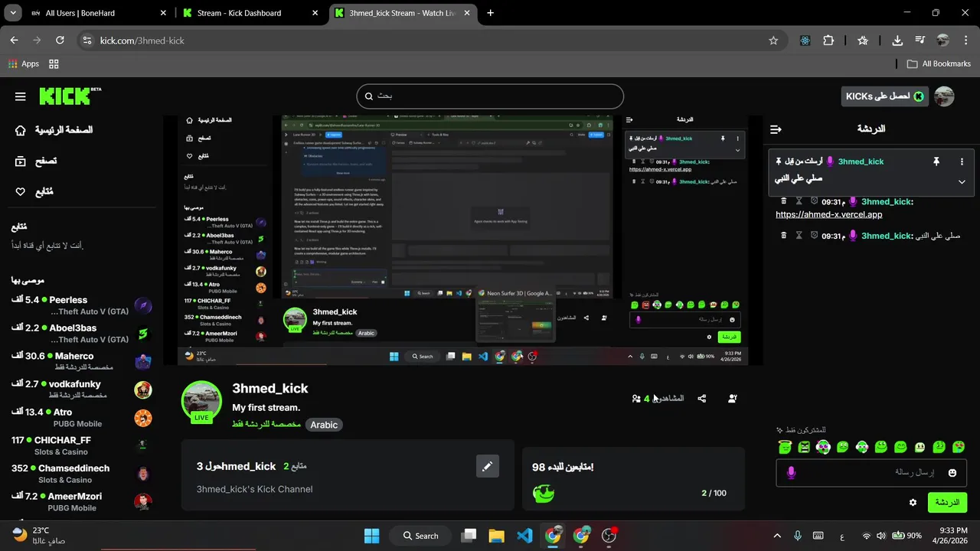Image resolution: width=980 pixels, height=551 pixels.
Task: Share the 3hmed_kick stream
Action: coord(702,399)
